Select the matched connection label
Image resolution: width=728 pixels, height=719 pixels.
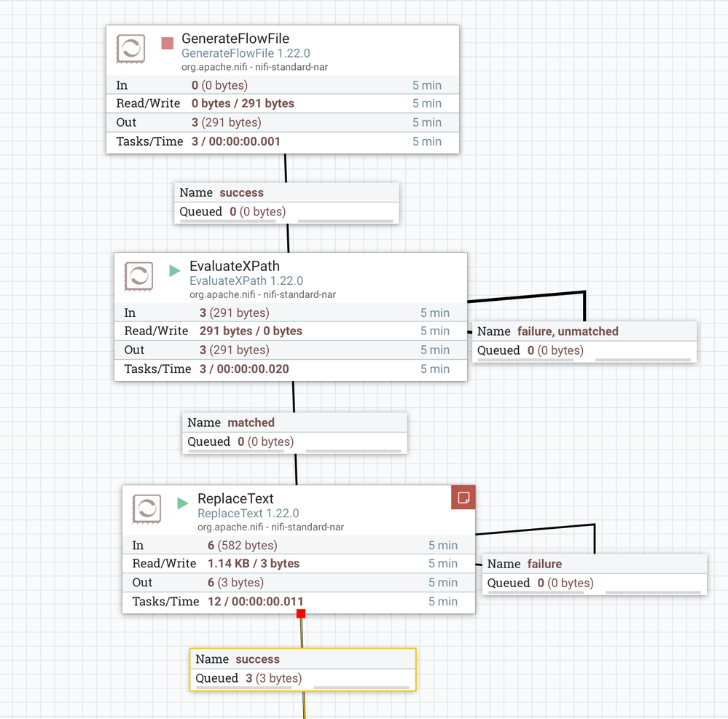click(295, 433)
